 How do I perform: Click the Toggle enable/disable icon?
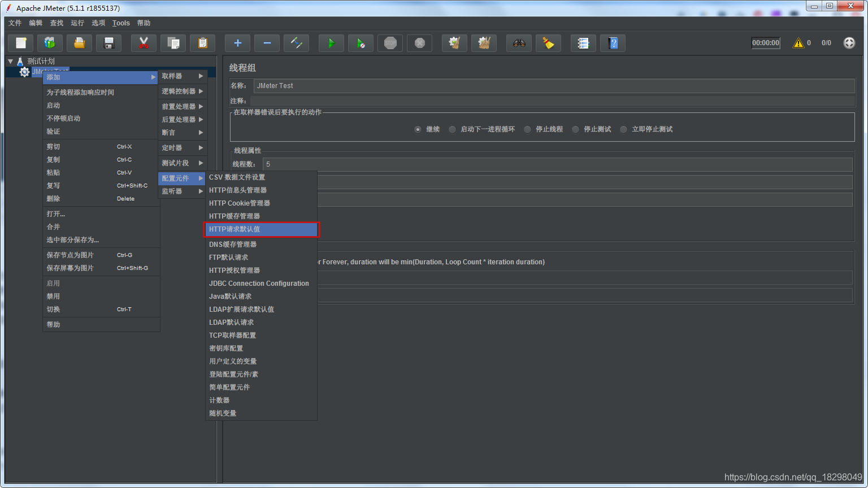coord(297,43)
